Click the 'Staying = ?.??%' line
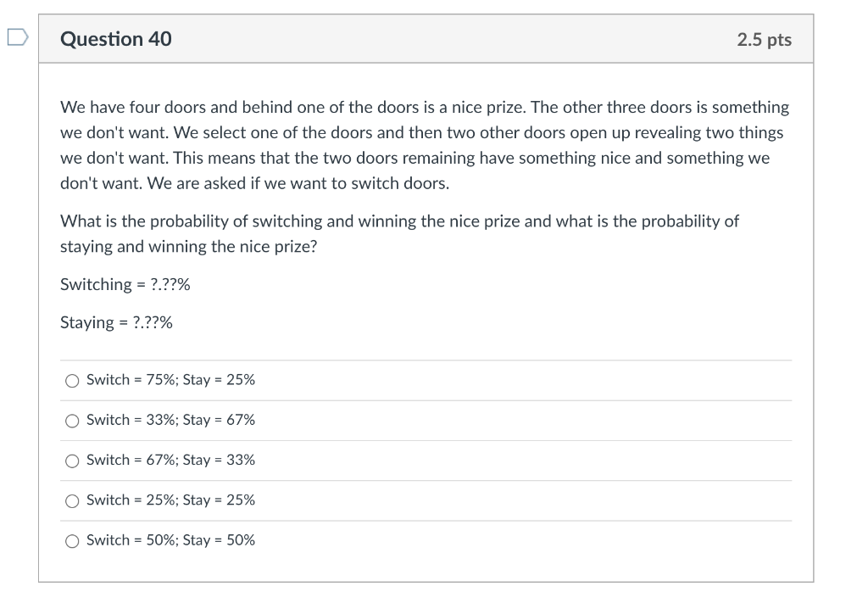The image size is (868, 592). pos(116,322)
